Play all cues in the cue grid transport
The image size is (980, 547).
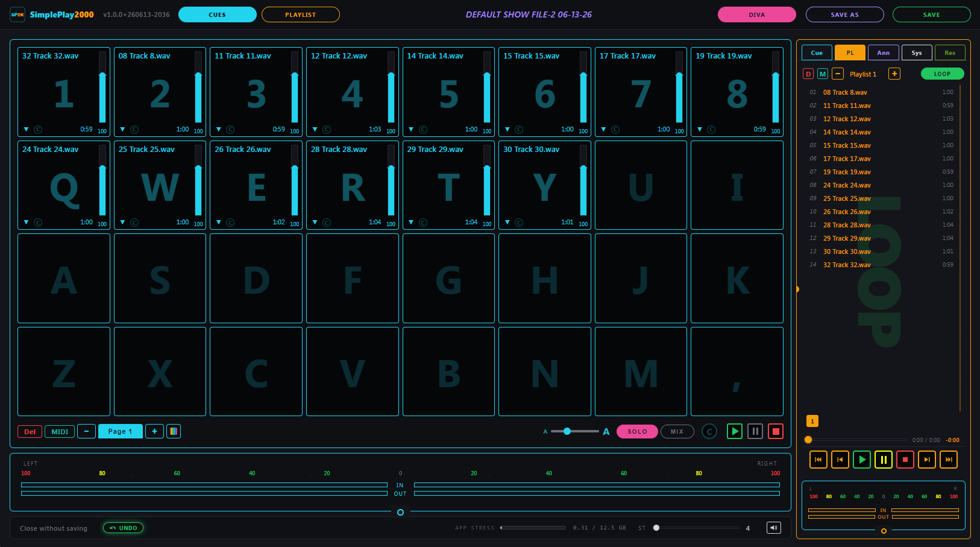735,431
